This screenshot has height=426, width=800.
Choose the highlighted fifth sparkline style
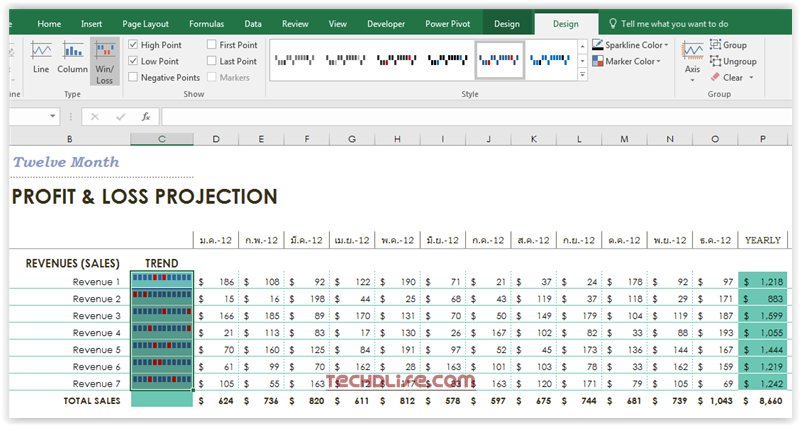tap(499, 60)
